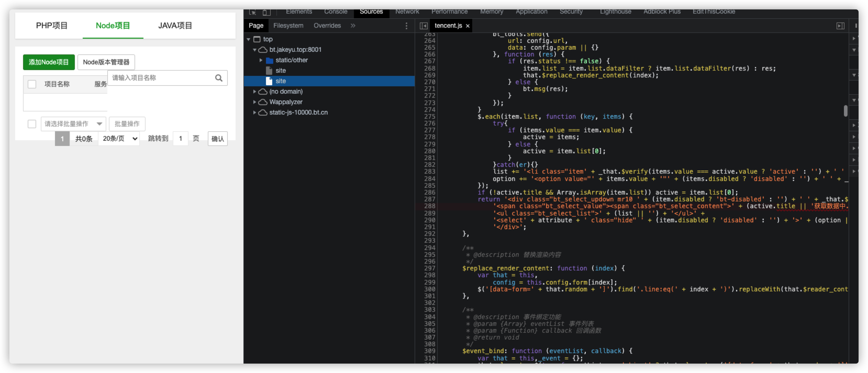The height and width of the screenshot is (373, 868).
Task: Click the 确认 page jump button
Action: pyautogui.click(x=218, y=139)
